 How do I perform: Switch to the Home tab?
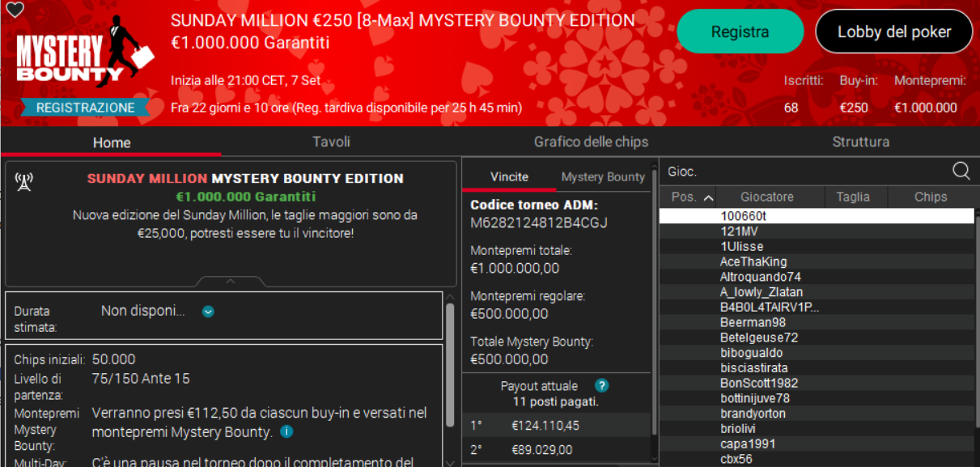112,142
